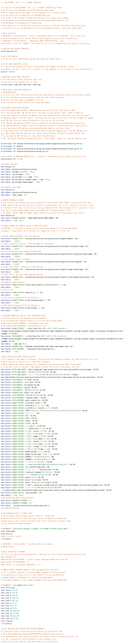
Task: Click the DirectoryIndex index.php directive line
Action: [x=21, y=85]
